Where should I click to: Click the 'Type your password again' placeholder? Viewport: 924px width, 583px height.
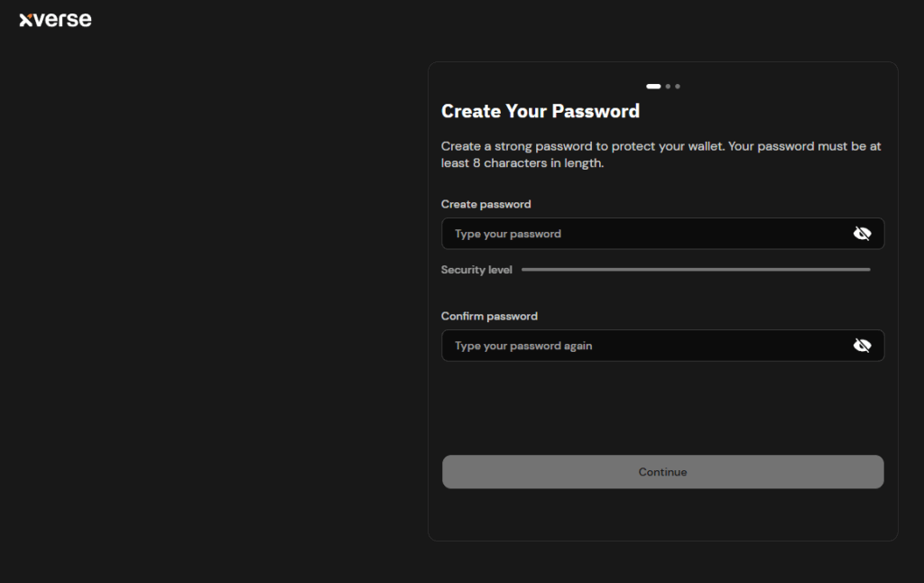coord(523,346)
